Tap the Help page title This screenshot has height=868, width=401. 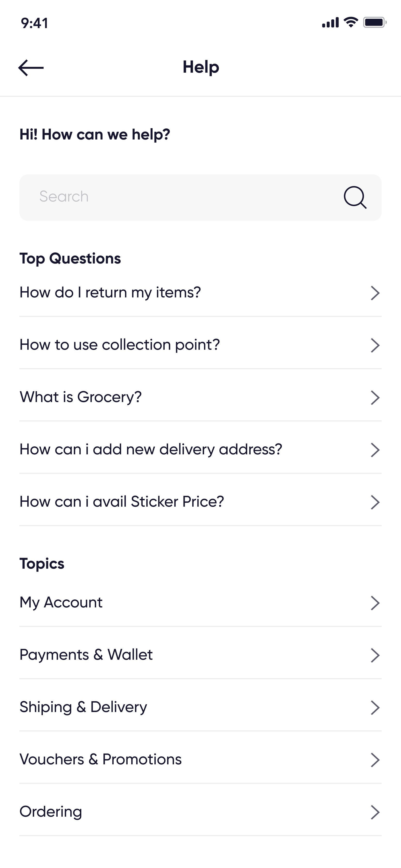point(201,67)
